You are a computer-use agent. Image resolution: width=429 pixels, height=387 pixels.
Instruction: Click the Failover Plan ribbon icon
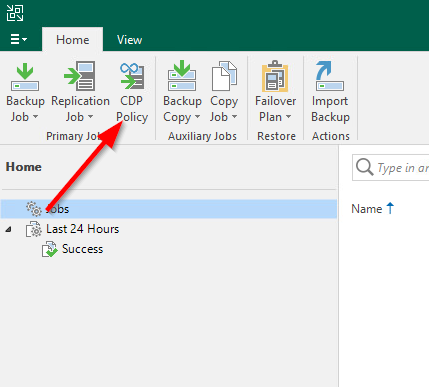pos(275,76)
